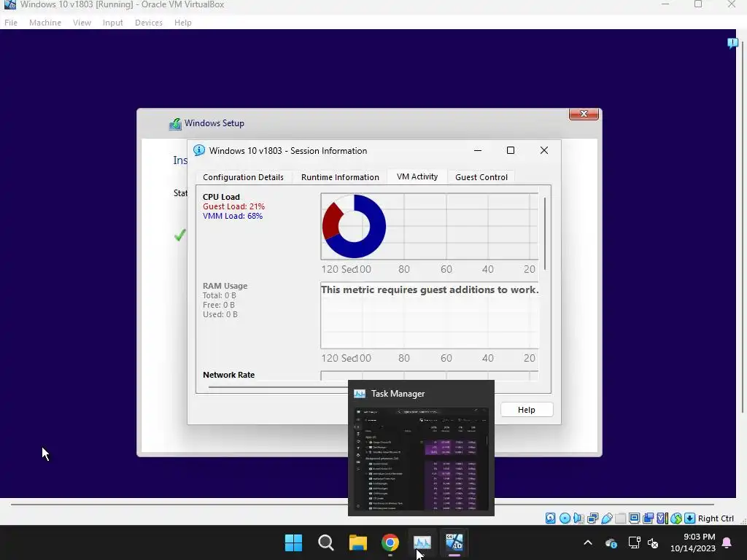Click the Guest Load: 21% text
The width and height of the screenshot is (747, 560).
(x=234, y=206)
